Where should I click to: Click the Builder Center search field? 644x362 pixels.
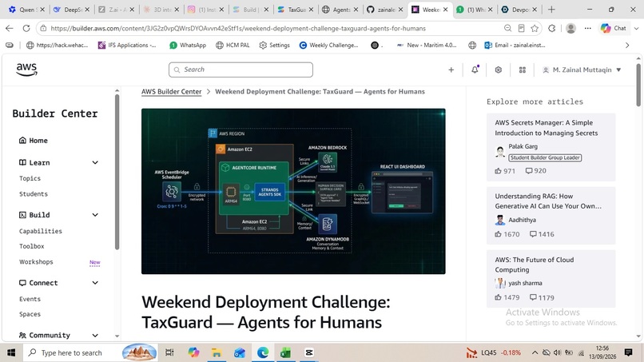pos(241,70)
